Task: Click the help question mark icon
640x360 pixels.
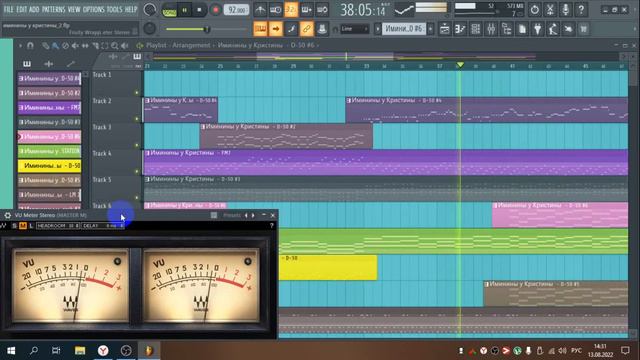Action: click(x=581, y=10)
